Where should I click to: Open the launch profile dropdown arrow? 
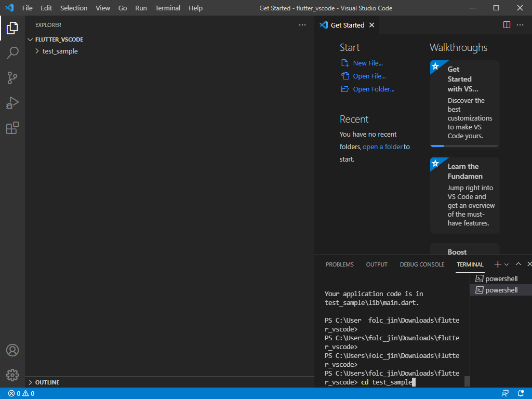pos(507,264)
